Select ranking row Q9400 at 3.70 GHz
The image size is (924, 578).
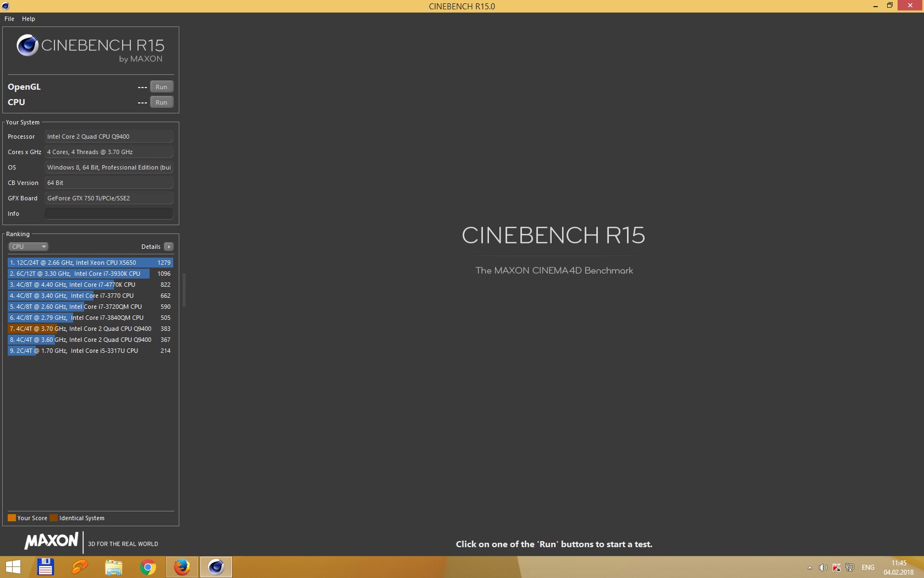(x=91, y=329)
